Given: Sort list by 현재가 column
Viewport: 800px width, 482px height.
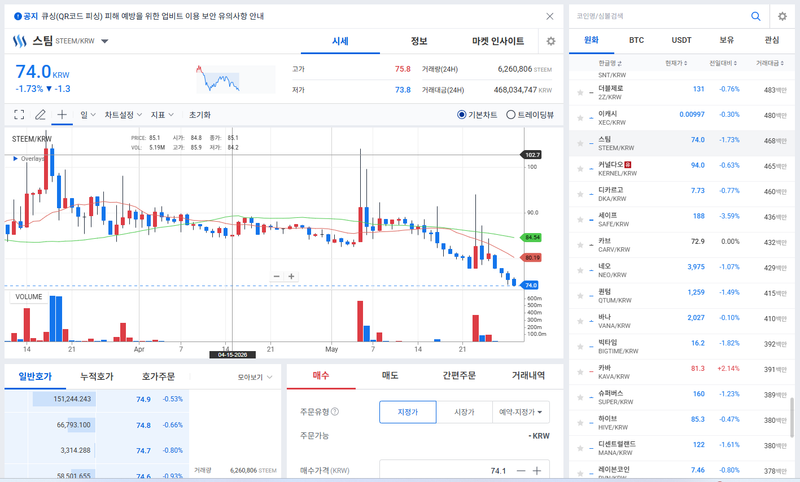Looking at the screenshot, I should coord(676,63).
